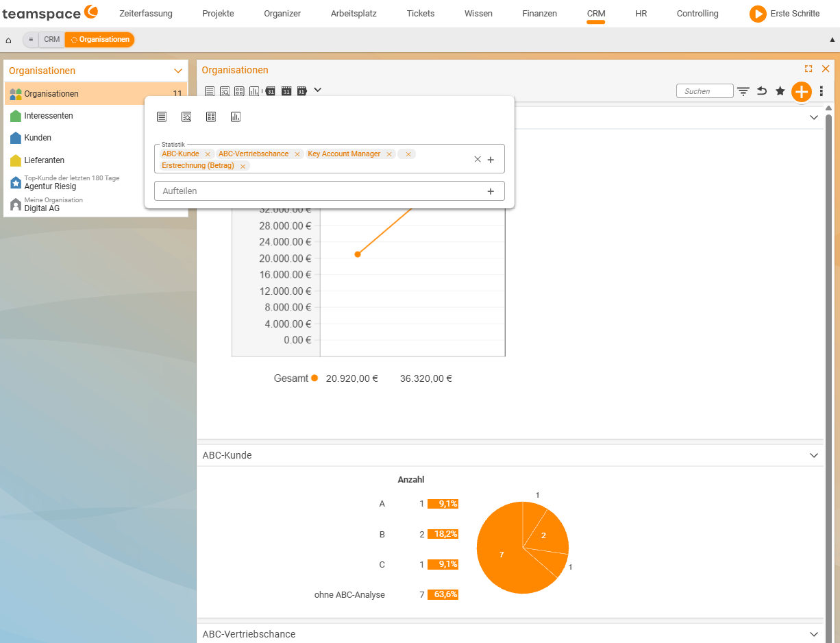840x643 pixels.
Task: Open the Organizer menu
Action: click(282, 14)
